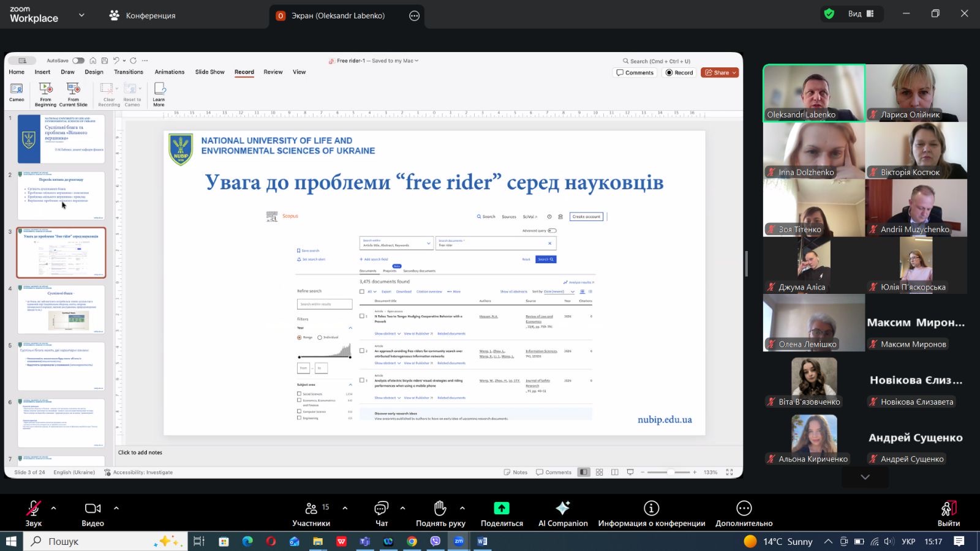Expand more participant videos with down chevron

(865, 477)
